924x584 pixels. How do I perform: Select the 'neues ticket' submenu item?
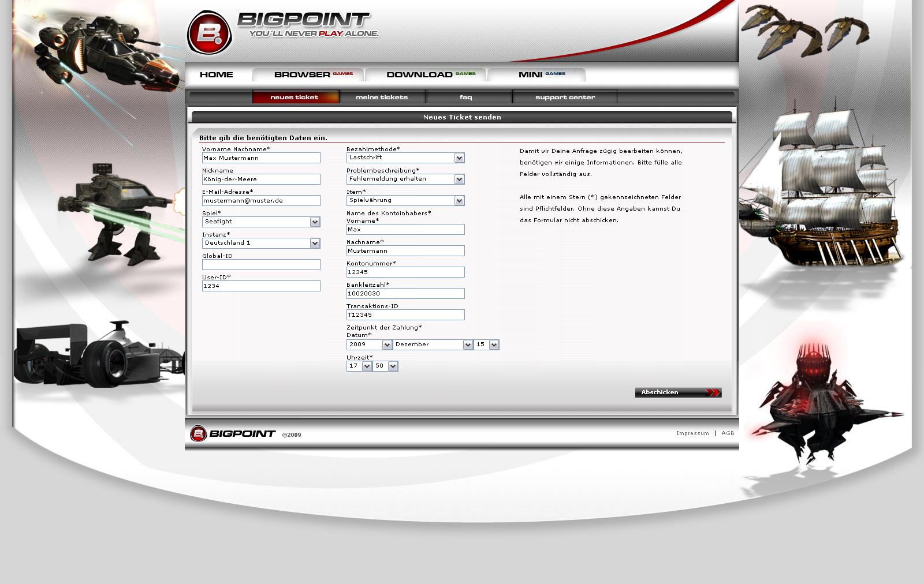pyautogui.click(x=296, y=97)
